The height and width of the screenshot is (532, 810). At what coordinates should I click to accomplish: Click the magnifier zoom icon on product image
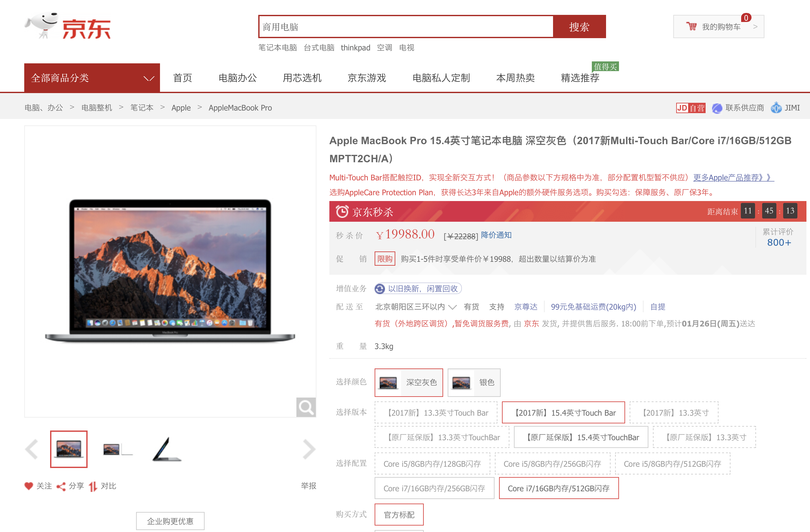coord(306,407)
